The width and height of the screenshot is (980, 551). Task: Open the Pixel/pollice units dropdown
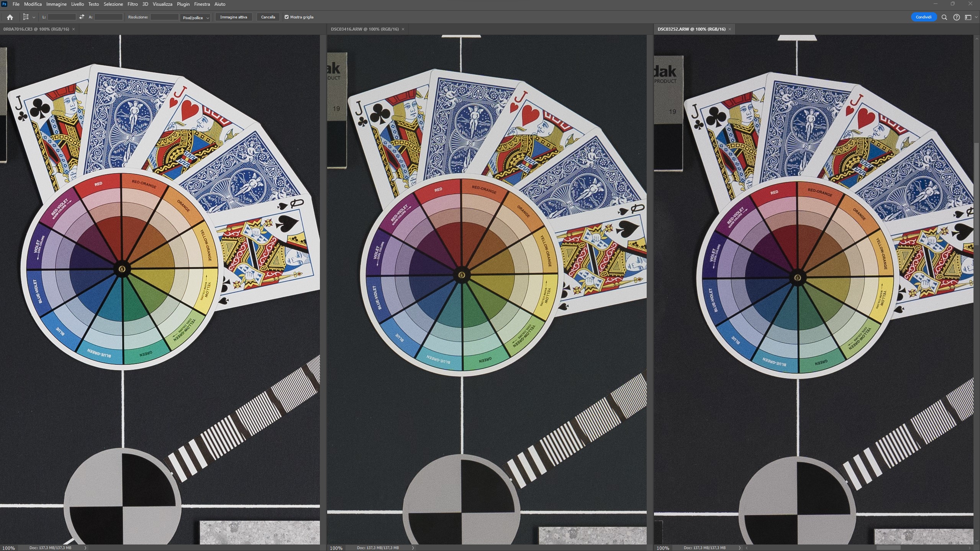click(x=195, y=18)
